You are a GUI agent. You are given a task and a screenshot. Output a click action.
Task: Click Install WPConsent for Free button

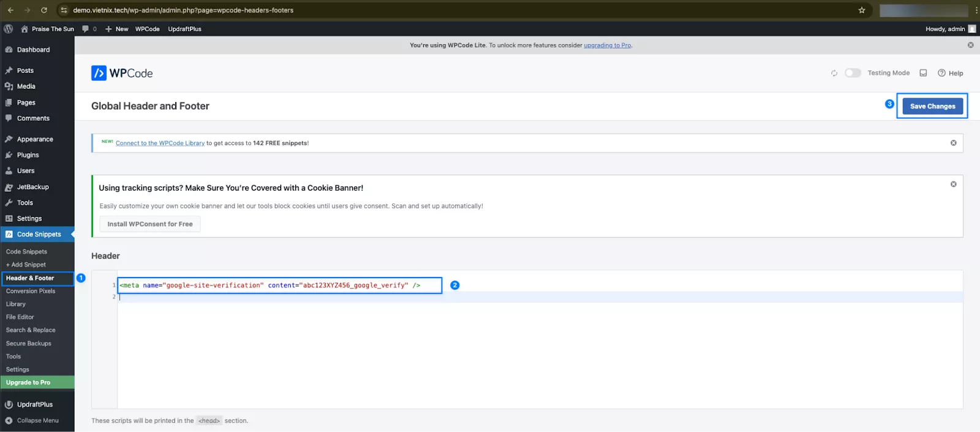click(150, 224)
